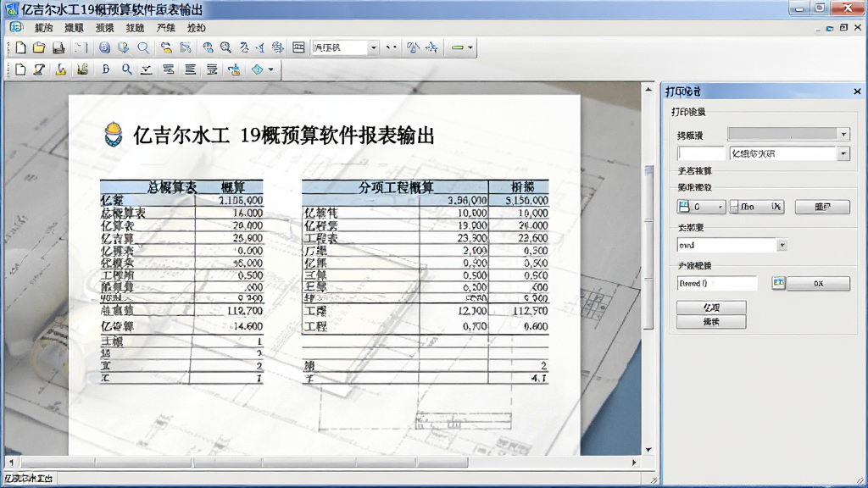
Task: Click the '亿吉尔水工 19概预算软件报表输出' report title
Action: pos(283,135)
